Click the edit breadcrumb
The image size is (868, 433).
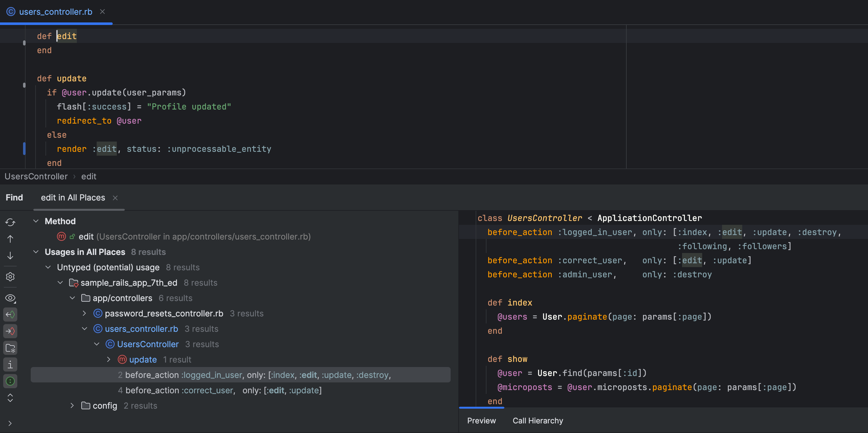pos(89,176)
